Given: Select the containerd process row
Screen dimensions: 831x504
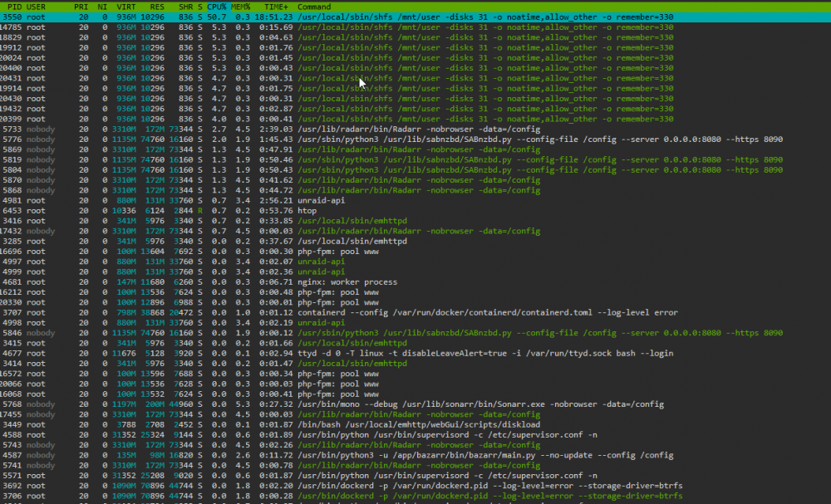Looking at the screenshot, I should [x=415, y=312].
